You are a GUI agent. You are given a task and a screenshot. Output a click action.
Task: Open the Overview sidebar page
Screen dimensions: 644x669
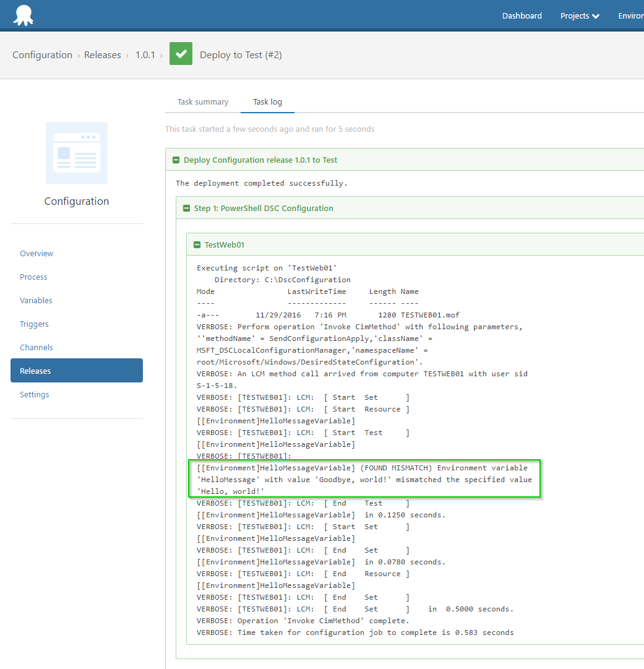pos(36,254)
